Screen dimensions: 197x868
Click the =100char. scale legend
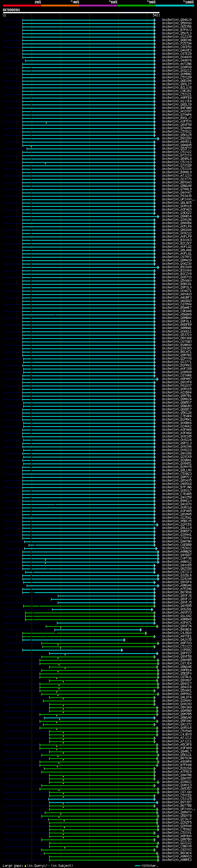(x=146, y=865)
